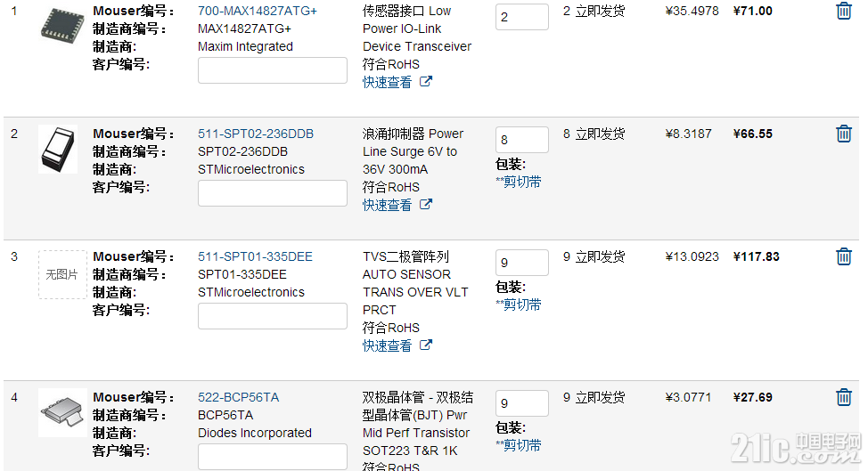Click the cut tape packaging link for BCP56TA
The height and width of the screenshot is (471, 868).
pos(518,445)
